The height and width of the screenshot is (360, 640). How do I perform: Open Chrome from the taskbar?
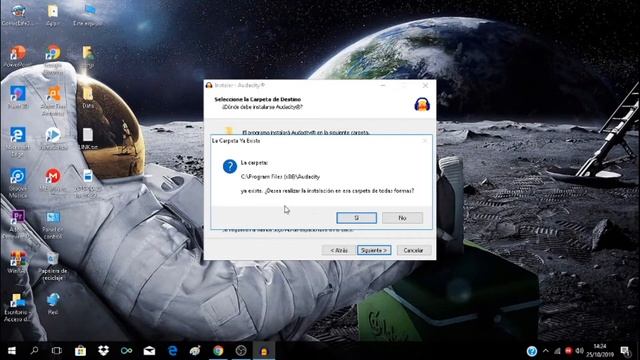click(x=218, y=351)
